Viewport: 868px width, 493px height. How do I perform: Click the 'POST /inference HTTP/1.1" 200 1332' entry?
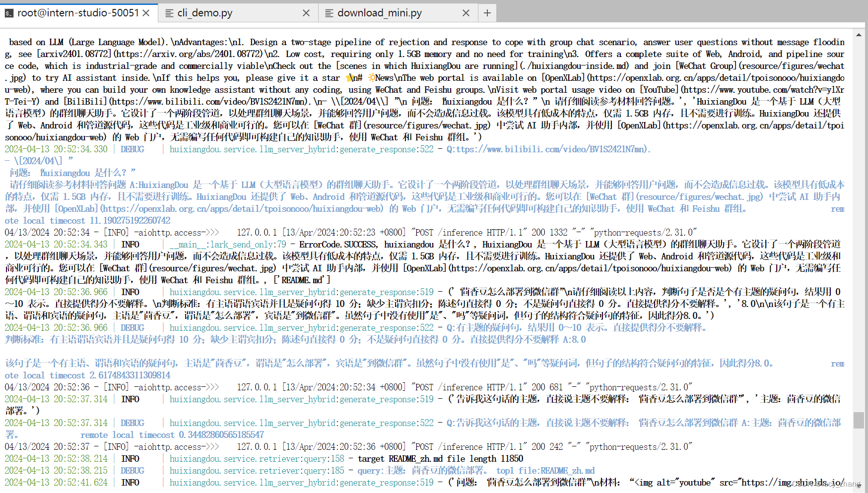click(x=489, y=233)
